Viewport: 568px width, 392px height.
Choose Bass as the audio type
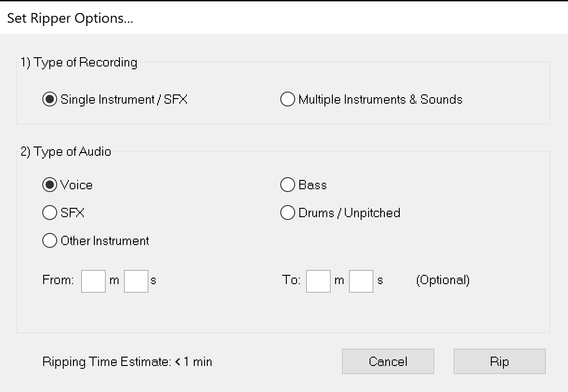288,185
